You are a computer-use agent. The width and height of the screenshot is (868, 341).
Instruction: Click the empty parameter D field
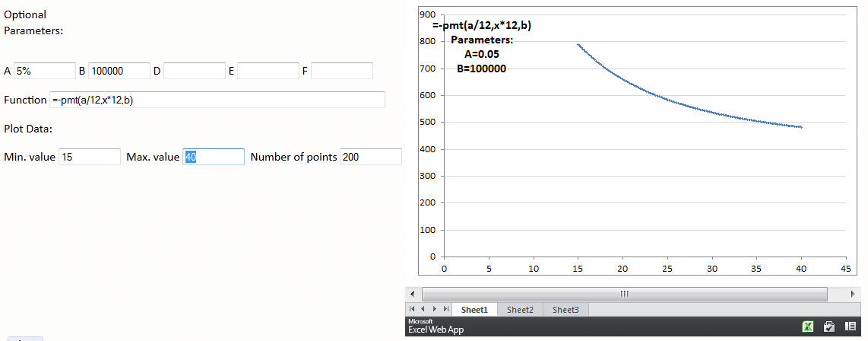click(x=194, y=71)
